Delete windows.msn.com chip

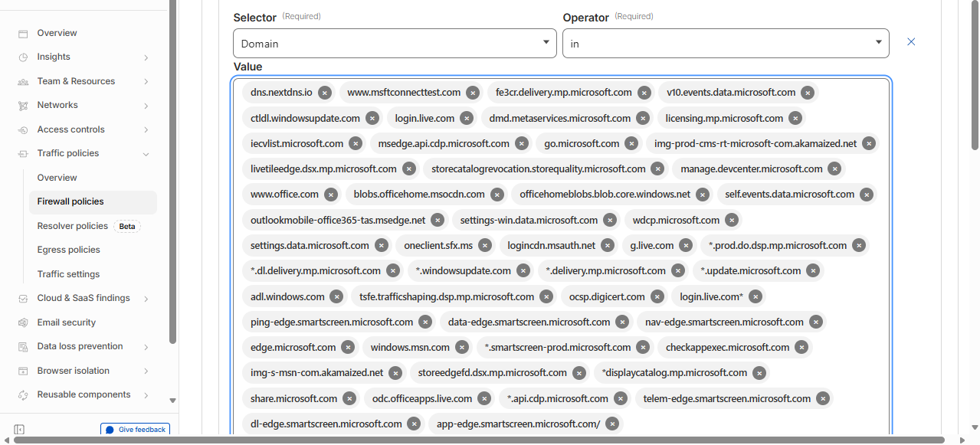coord(462,348)
